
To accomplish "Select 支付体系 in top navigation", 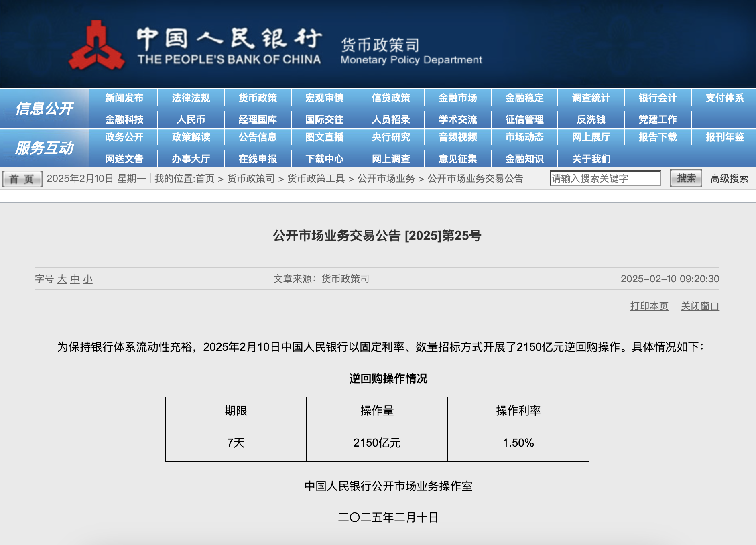I will [x=724, y=98].
